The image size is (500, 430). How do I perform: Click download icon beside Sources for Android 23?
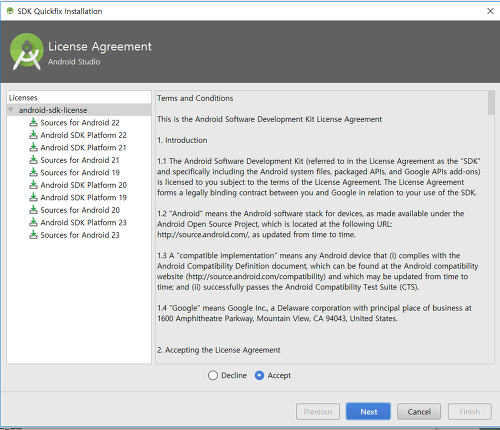33,235
